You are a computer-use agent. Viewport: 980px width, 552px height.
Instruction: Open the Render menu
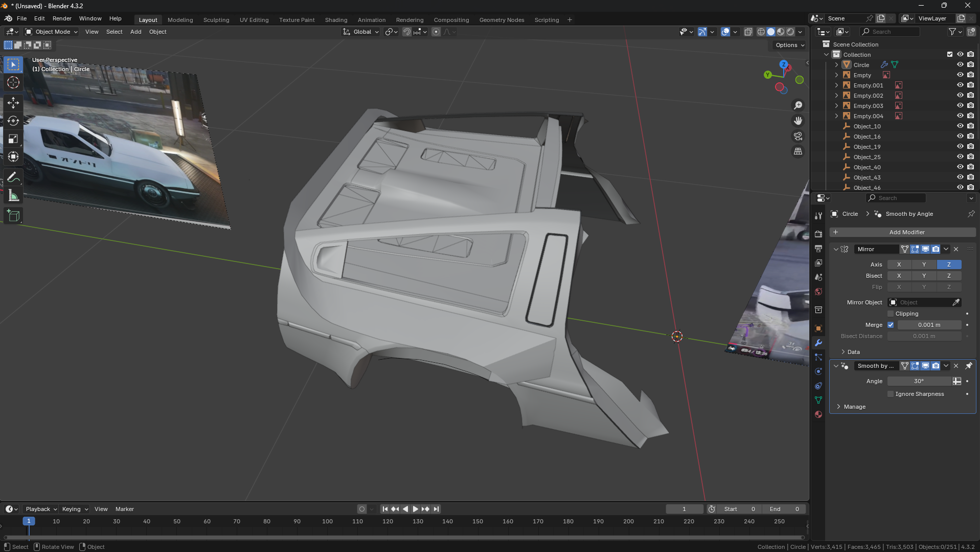pos(62,18)
